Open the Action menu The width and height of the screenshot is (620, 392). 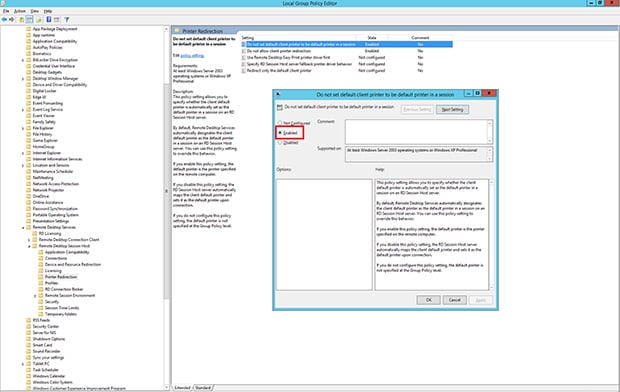19,11
